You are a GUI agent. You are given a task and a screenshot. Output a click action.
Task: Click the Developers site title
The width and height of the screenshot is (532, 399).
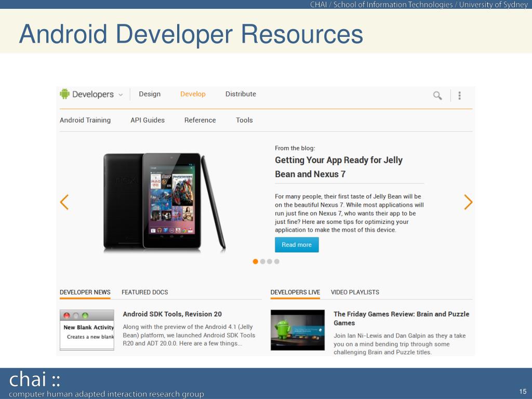pyautogui.click(x=93, y=95)
